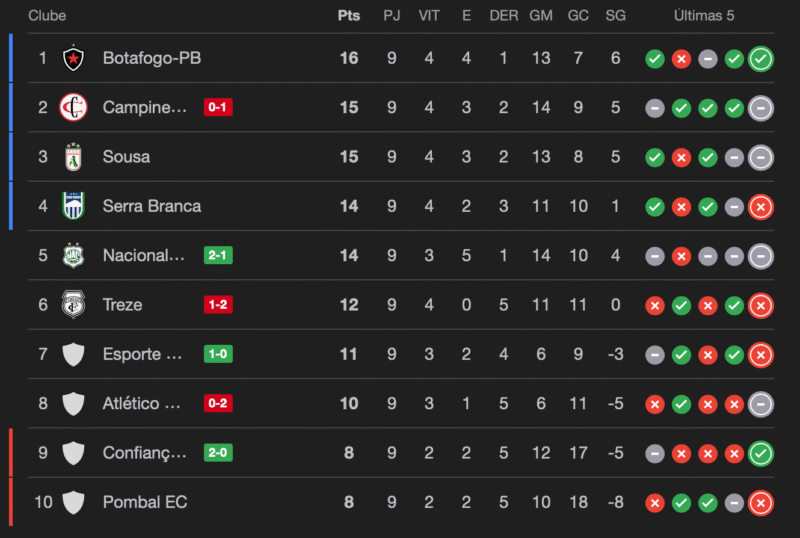Sort table by the Pts column header

(349, 16)
